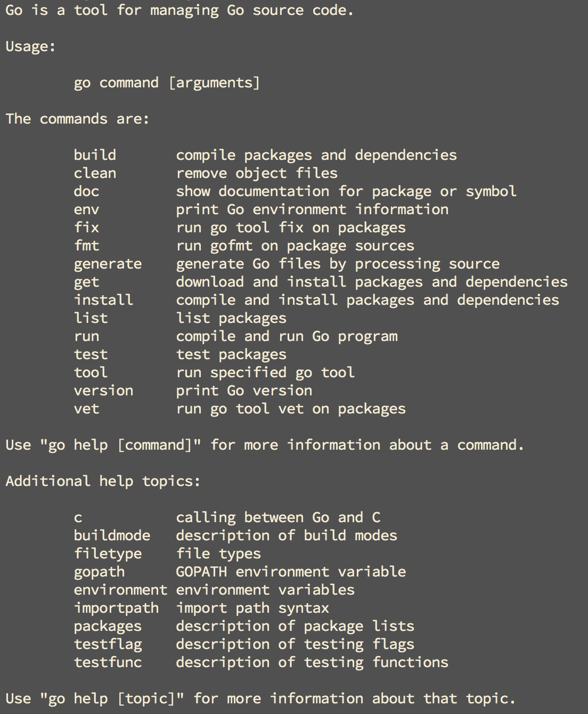
Task: Click 'buildmode' help topic
Action: 112,535
